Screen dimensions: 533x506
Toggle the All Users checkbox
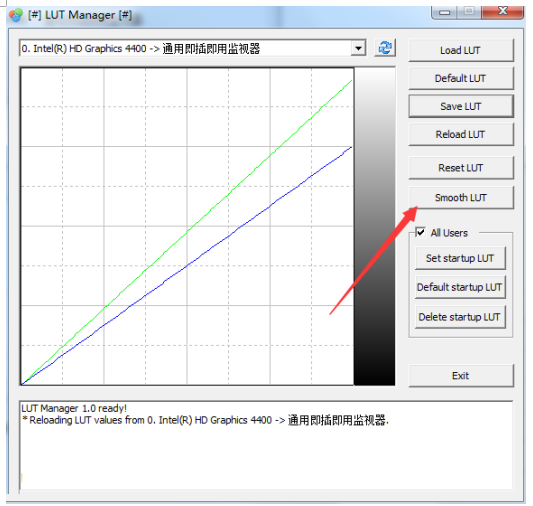(x=420, y=232)
